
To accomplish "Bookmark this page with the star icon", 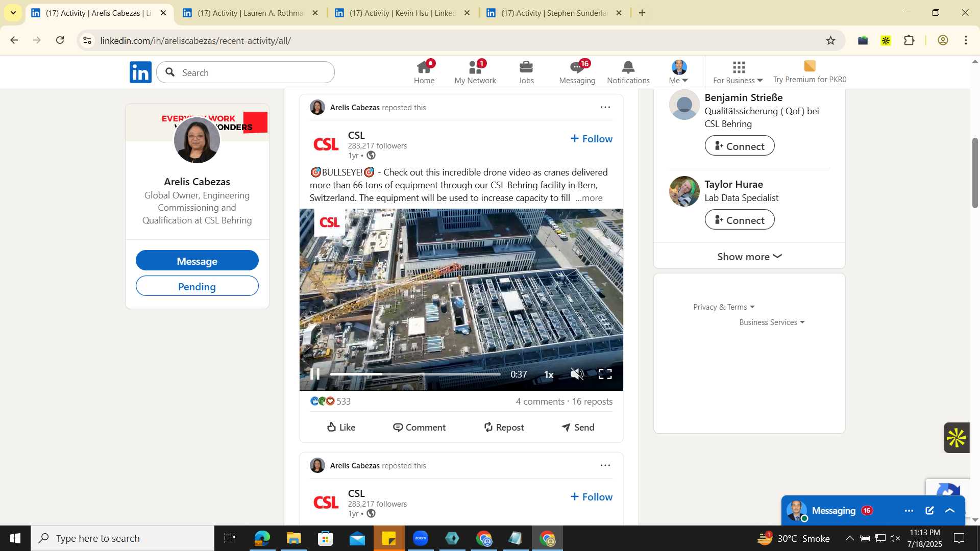I will [x=830, y=40].
